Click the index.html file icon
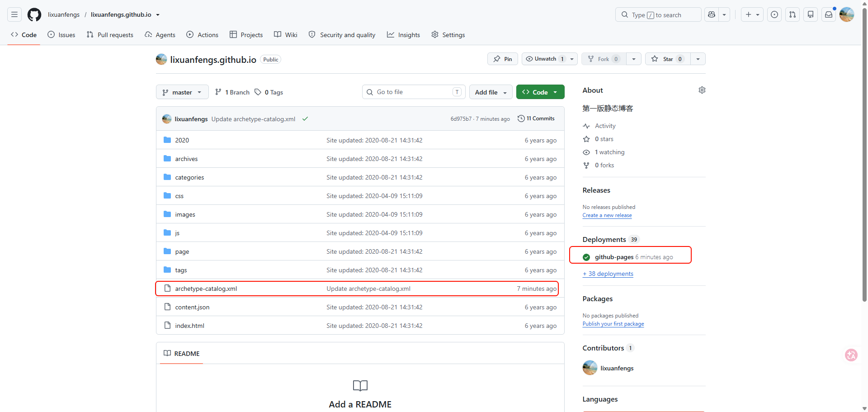 click(167, 326)
